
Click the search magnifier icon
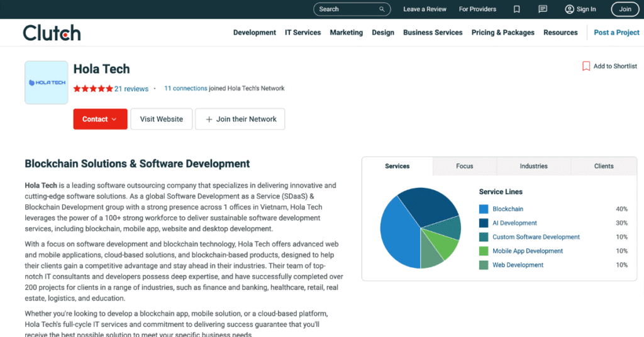click(382, 9)
